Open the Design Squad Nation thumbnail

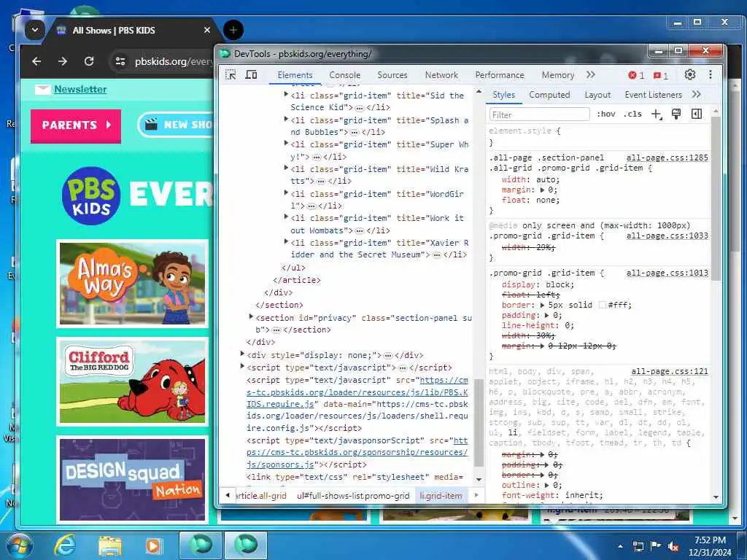[x=133, y=480]
